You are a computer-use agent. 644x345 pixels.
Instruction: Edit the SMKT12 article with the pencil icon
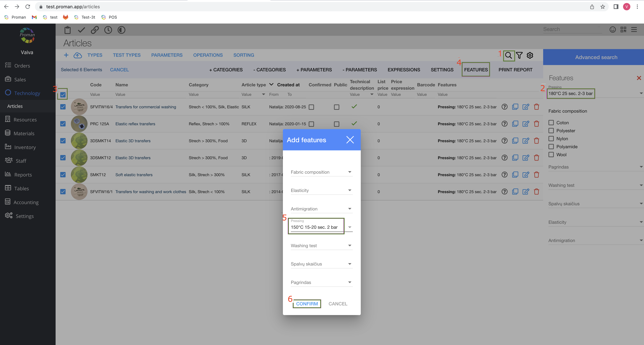526,175
